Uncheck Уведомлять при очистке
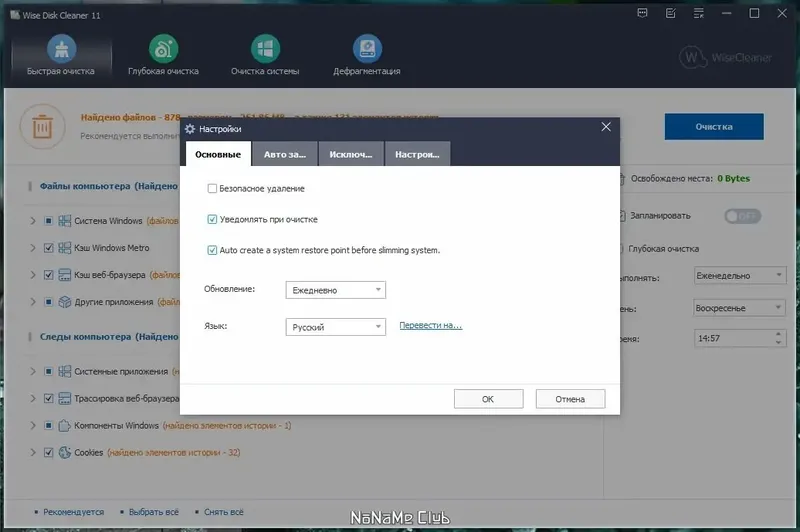 tap(212, 219)
